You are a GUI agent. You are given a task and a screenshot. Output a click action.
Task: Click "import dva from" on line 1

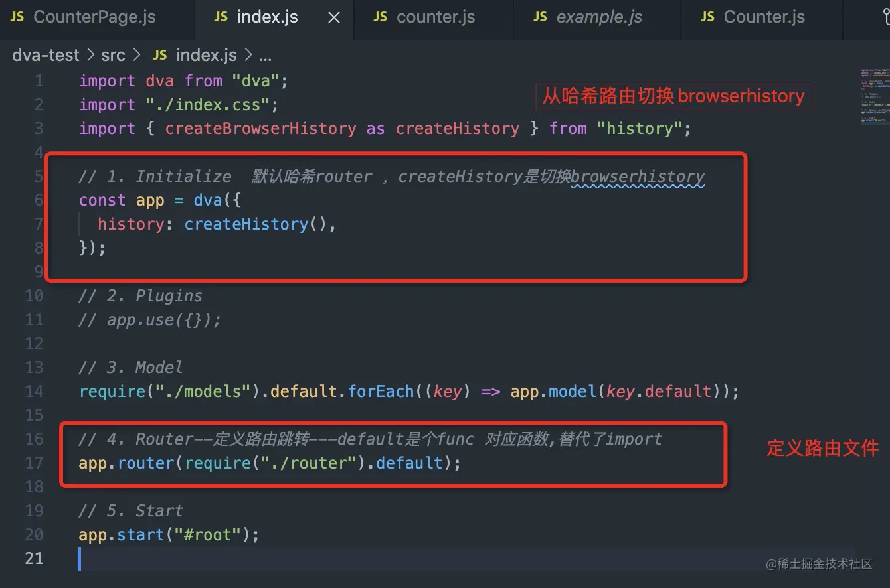[151, 81]
